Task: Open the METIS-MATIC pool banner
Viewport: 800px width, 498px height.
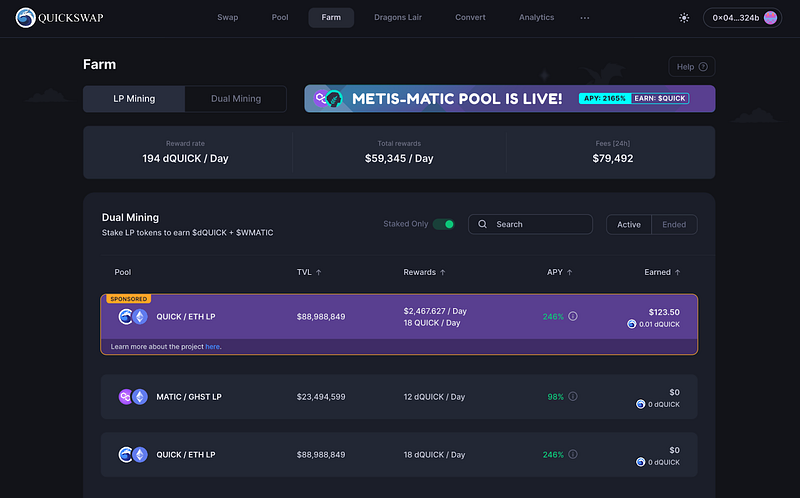Action: click(510, 98)
